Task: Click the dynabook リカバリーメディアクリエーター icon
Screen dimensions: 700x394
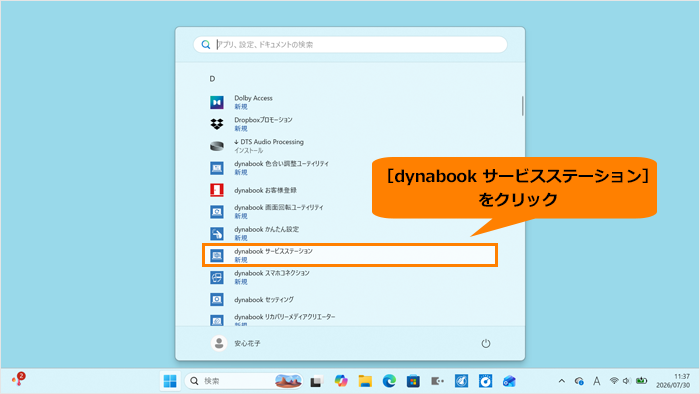Action: [x=217, y=320]
